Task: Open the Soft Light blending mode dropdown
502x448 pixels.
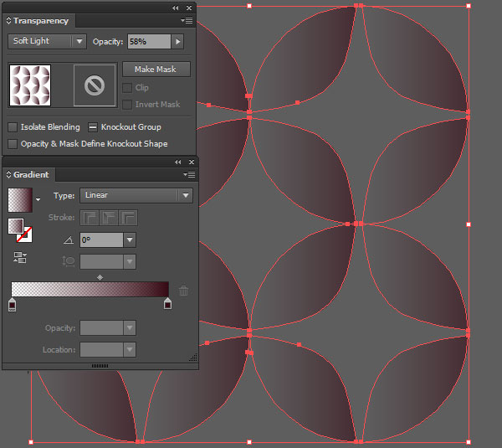Action: (x=48, y=41)
